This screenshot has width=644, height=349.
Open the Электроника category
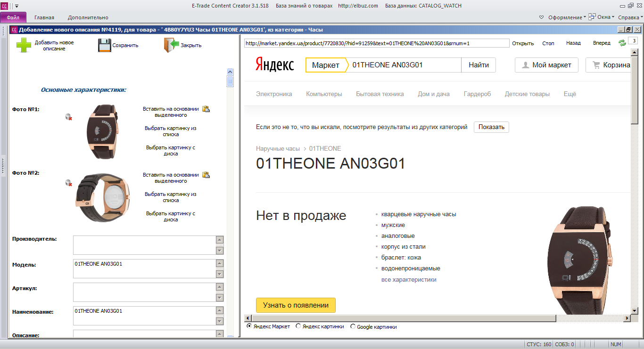point(274,94)
